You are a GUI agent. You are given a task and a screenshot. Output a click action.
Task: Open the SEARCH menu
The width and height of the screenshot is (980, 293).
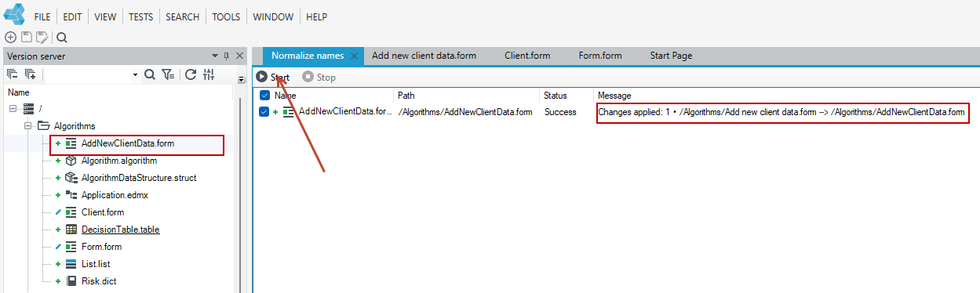pyautogui.click(x=182, y=16)
